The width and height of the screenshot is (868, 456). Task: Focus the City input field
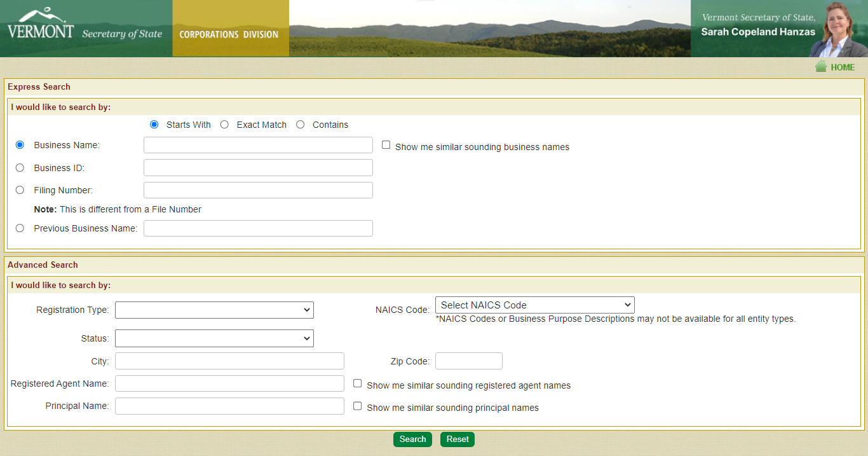(229, 361)
